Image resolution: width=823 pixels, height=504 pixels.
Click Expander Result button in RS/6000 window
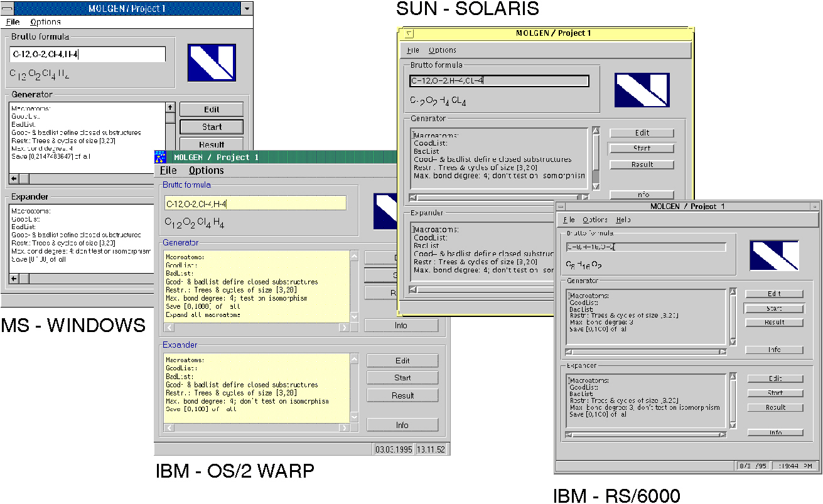point(775,407)
